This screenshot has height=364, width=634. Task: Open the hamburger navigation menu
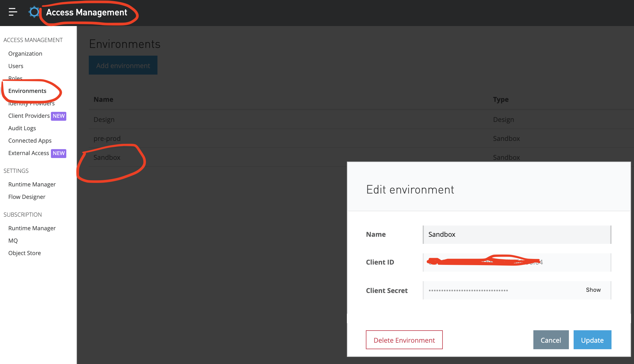13,12
